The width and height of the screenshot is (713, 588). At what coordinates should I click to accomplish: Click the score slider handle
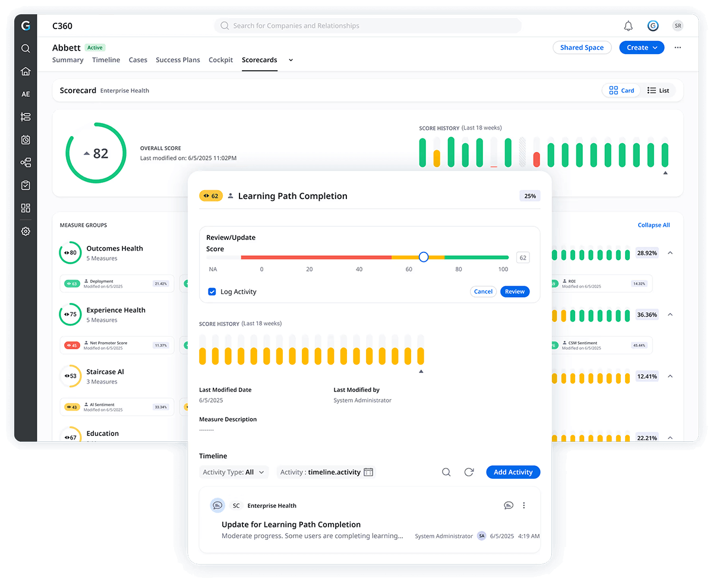pos(423,257)
